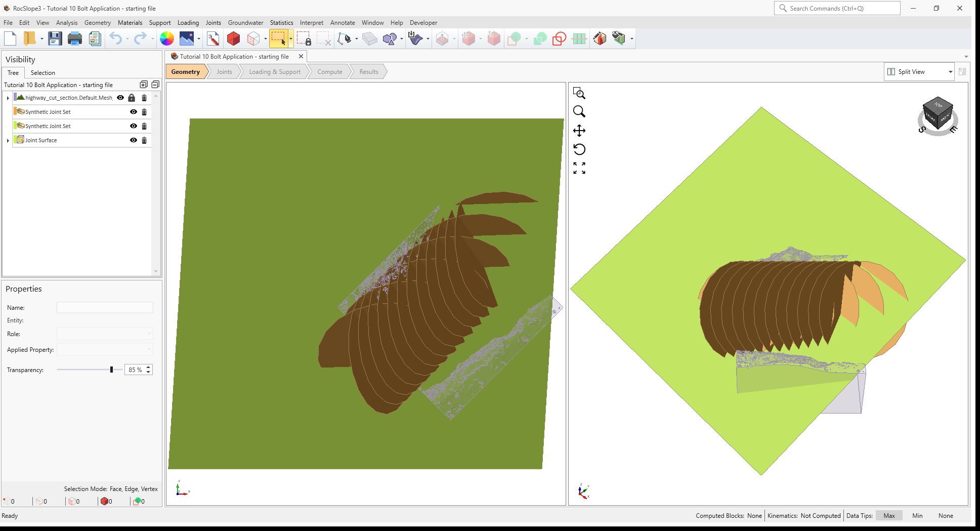
Task: Click the image capture toolbar icon
Action: pos(187,38)
